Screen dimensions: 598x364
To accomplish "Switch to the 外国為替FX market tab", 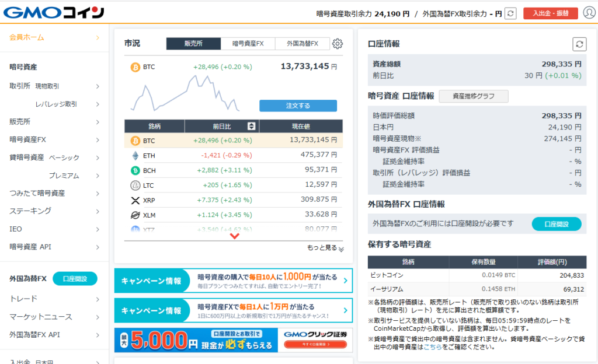I will [301, 44].
